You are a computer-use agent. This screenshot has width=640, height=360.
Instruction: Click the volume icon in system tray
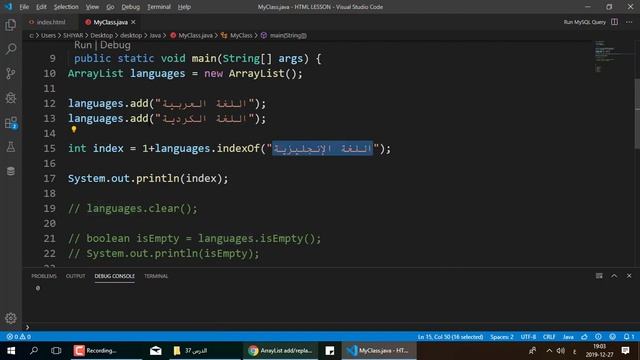(x=561, y=351)
